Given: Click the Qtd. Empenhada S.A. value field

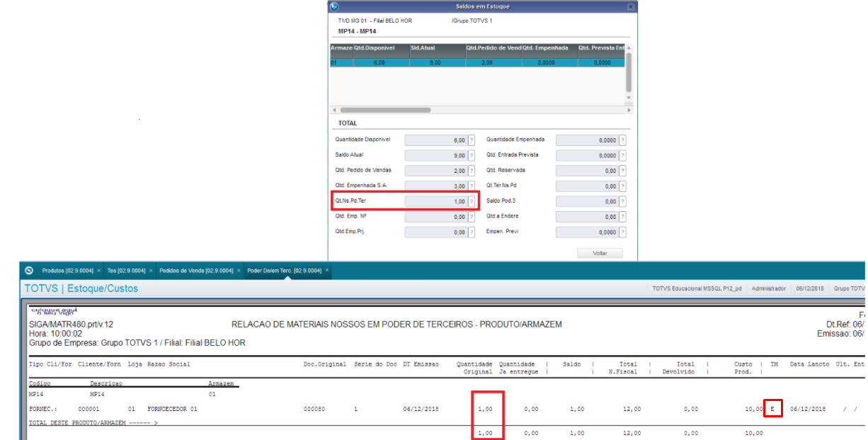Looking at the screenshot, I should click(x=435, y=186).
